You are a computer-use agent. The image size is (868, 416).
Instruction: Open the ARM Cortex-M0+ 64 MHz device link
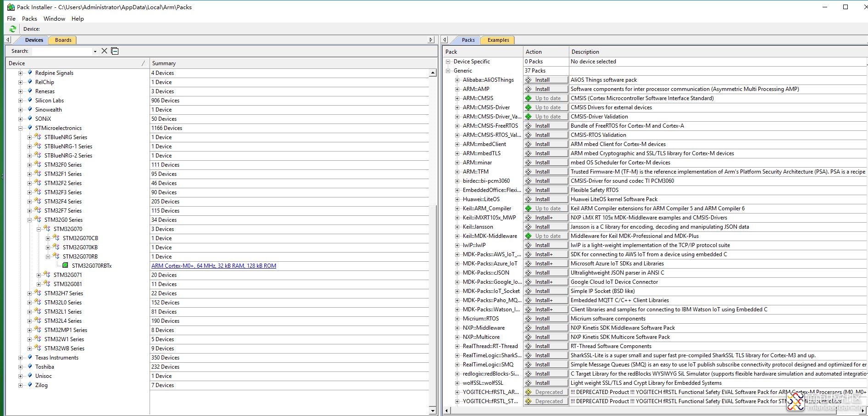coord(214,266)
